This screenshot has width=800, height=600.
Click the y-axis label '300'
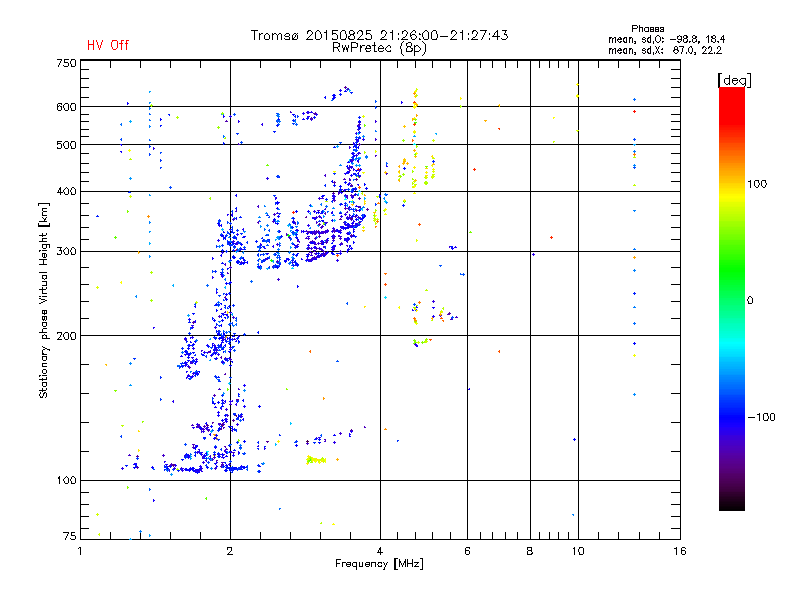point(66,252)
